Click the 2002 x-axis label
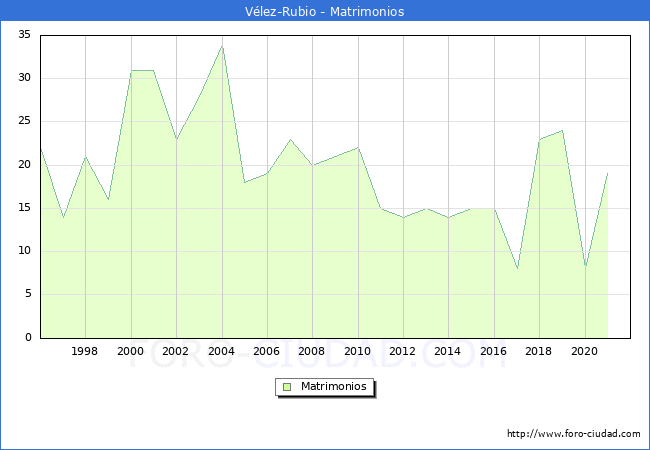 click(x=175, y=351)
